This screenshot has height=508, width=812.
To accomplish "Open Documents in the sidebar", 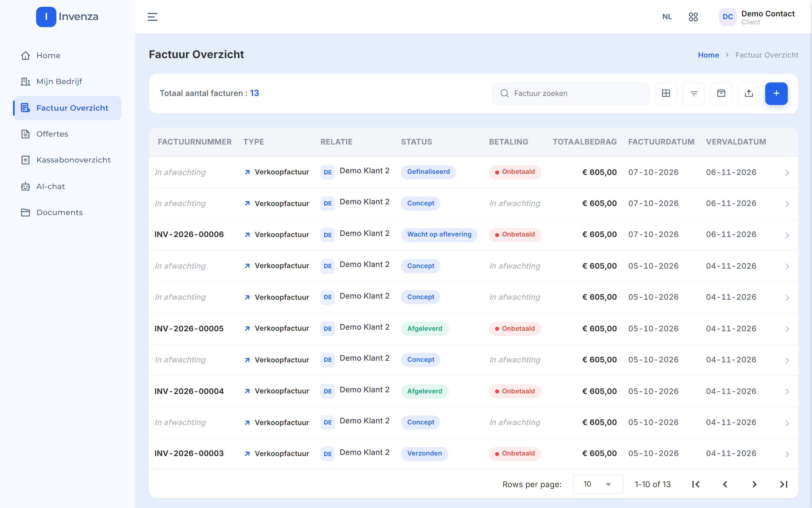I will click(x=67, y=212).
